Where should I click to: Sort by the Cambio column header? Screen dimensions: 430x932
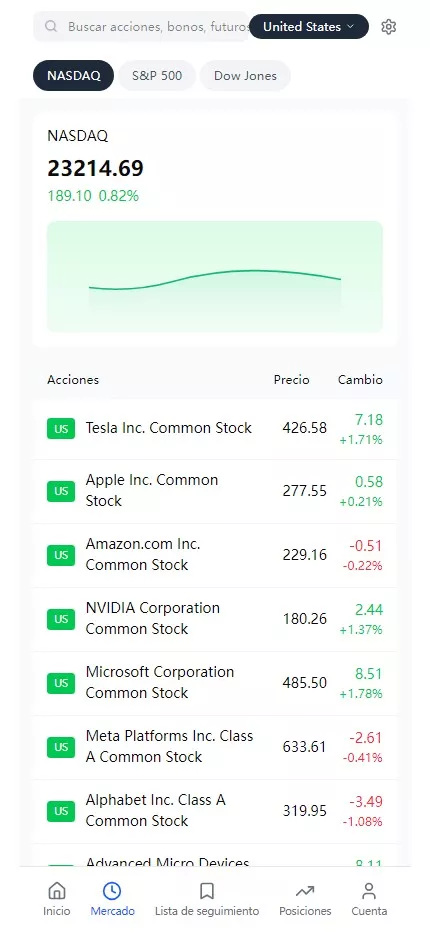(360, 380)
